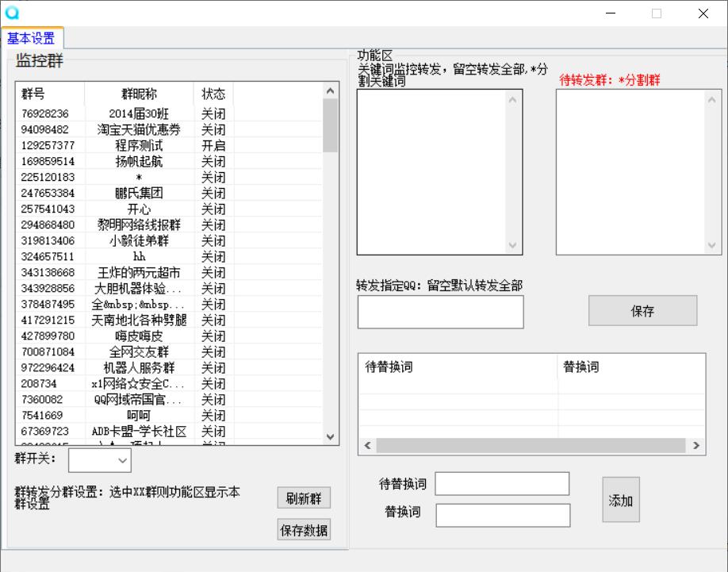Click the 替换词 column header in table
The height and width of the screenshot is (572, 728).
tap(631, 367)
